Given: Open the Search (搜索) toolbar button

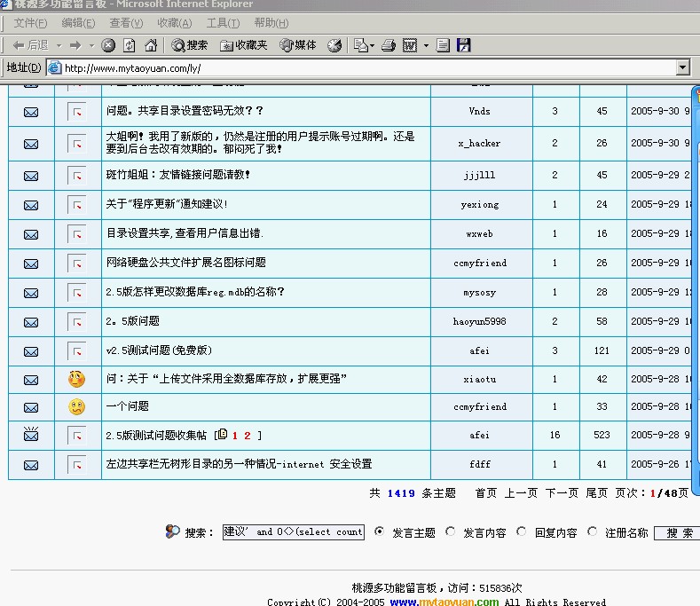Looking at the screenshot, I should 190,45.
